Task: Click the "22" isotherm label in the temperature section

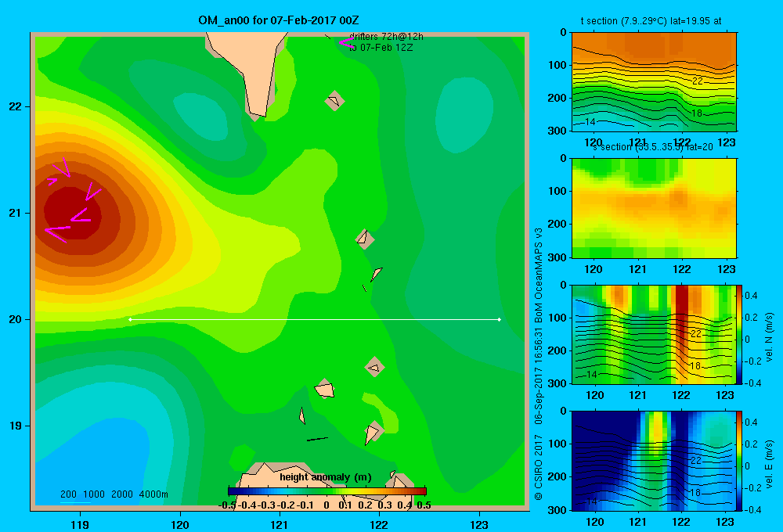Action: pyautogui.click(x=698, y=81)
